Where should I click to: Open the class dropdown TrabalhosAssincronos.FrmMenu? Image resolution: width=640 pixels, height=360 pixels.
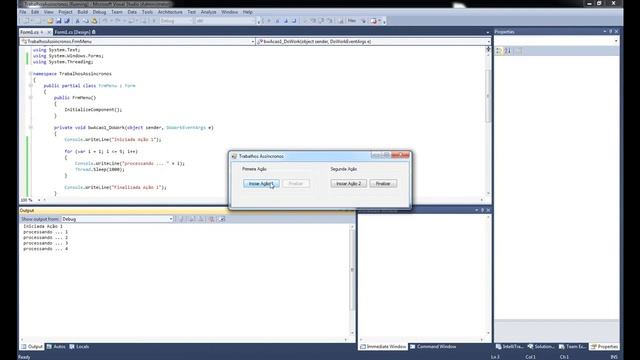[x=137, y=42]
